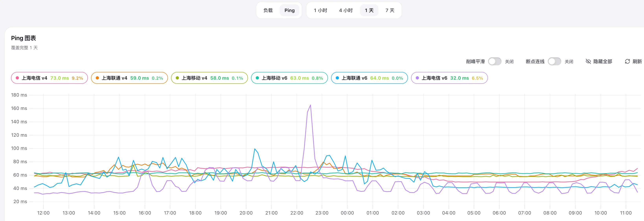The width and height of the screenshot is (644, 221).
Task: Click the teal dot for 上海移动 v6
Action: [x=257, y=78]
